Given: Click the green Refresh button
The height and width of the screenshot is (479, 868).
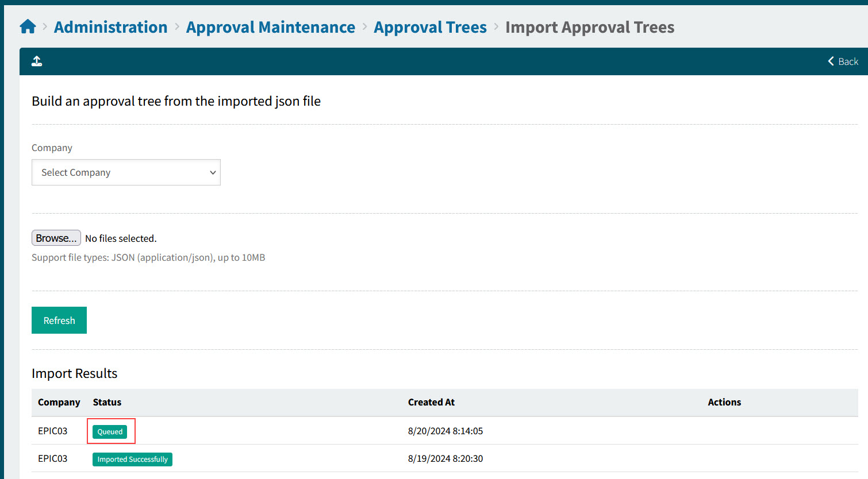Looking at the screenshot, I should 59,320.
